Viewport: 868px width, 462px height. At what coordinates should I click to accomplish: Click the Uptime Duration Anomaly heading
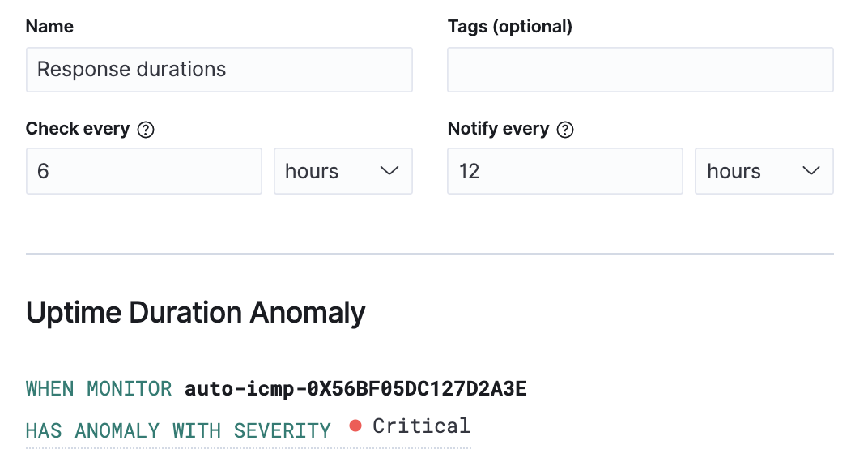point(195,312)
